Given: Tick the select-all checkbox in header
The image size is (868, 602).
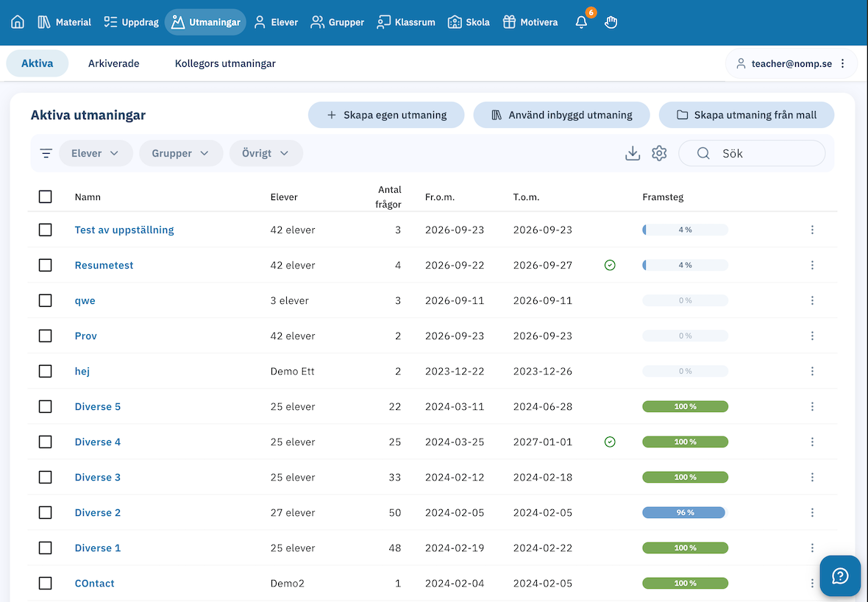Looking at the screenshot, I should pyautogui.click(x=46, y=196).
